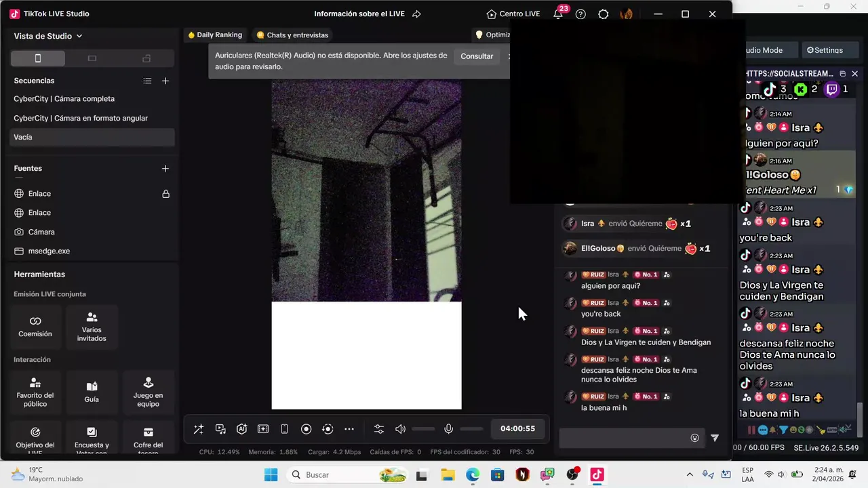This screenshot has height=488, width=868.
Task: Open the magic wand effects tool
Action: pos(199,429)
